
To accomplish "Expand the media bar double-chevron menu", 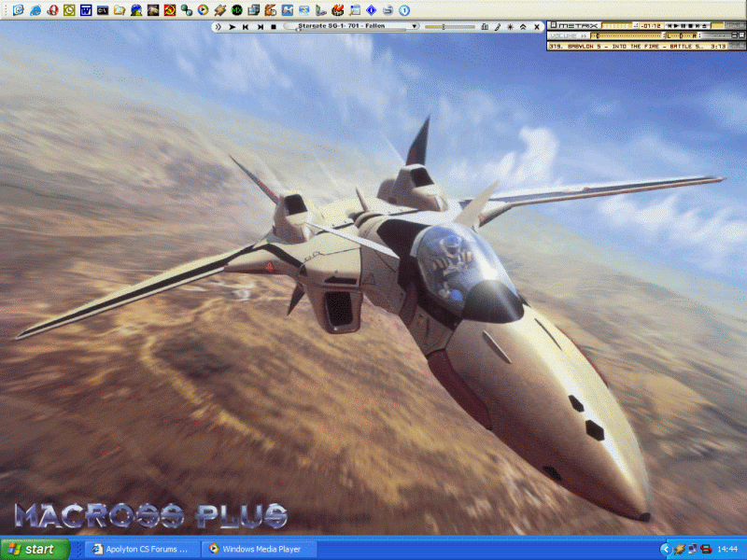I will tap(218, 27).
